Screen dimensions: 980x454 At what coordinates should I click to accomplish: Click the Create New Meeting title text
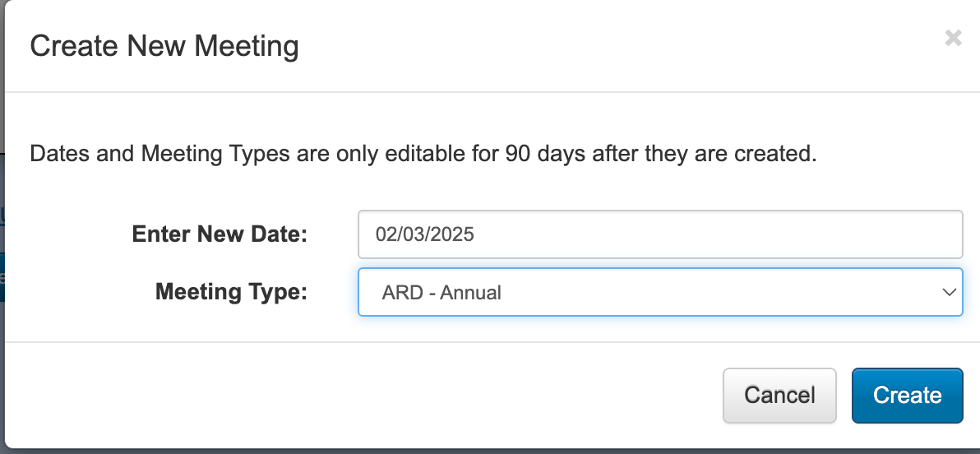[x=164, y=46]
